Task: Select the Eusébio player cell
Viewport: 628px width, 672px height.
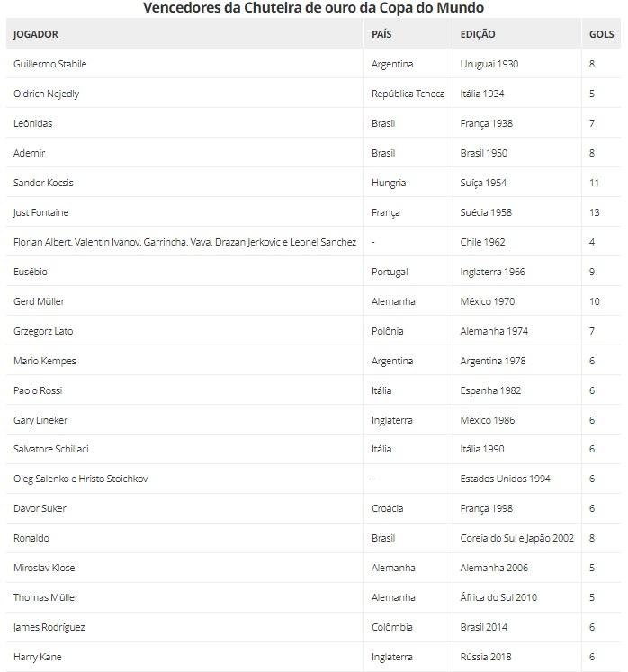Action: point(31,272)
